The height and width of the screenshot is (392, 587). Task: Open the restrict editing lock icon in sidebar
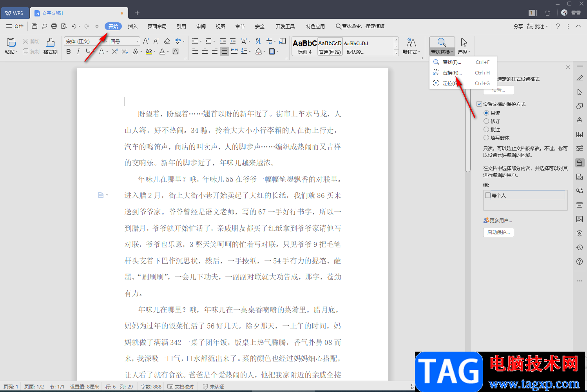(x=580, y=163)
